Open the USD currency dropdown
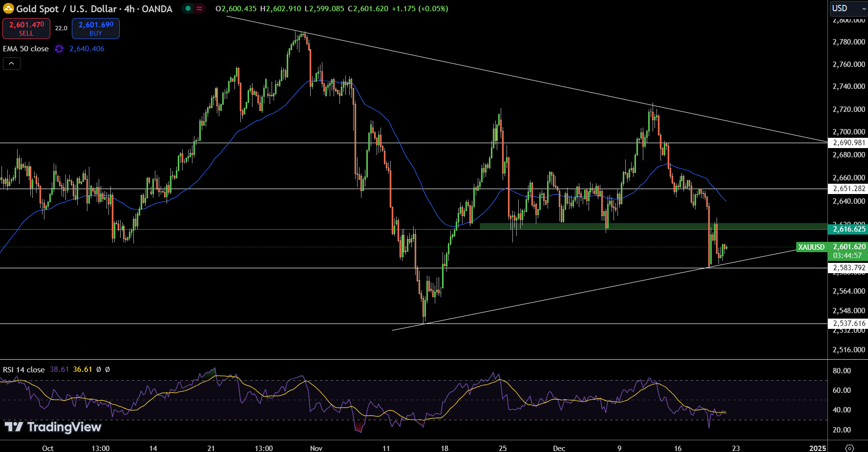 848,8
